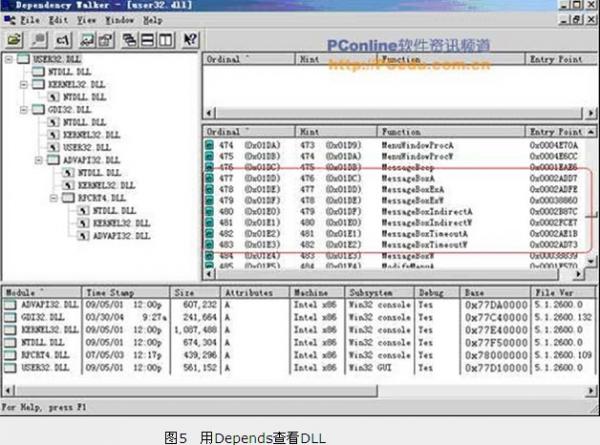Image resolution: width=600 pixels, height=445 pixels.
Task: Click the GDI32.DLL tree node icon
Action: [38, 109]
